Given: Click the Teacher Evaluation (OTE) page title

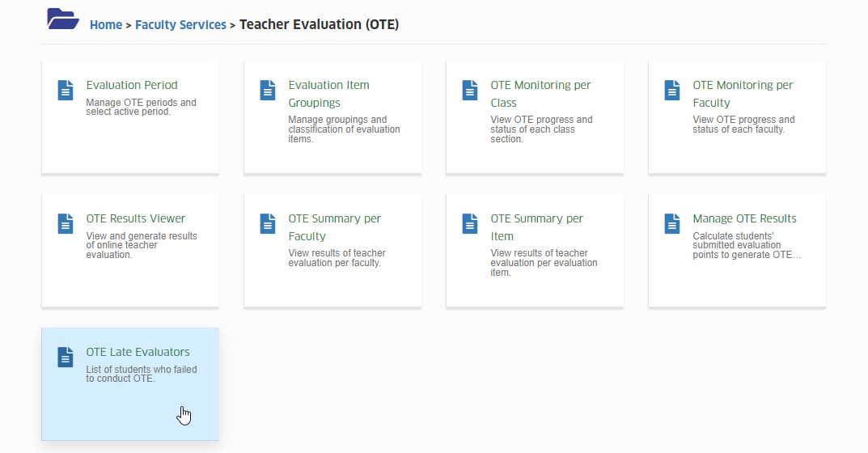Looking at the screenshot, I should pyautogui.click(x=319, y=25).
